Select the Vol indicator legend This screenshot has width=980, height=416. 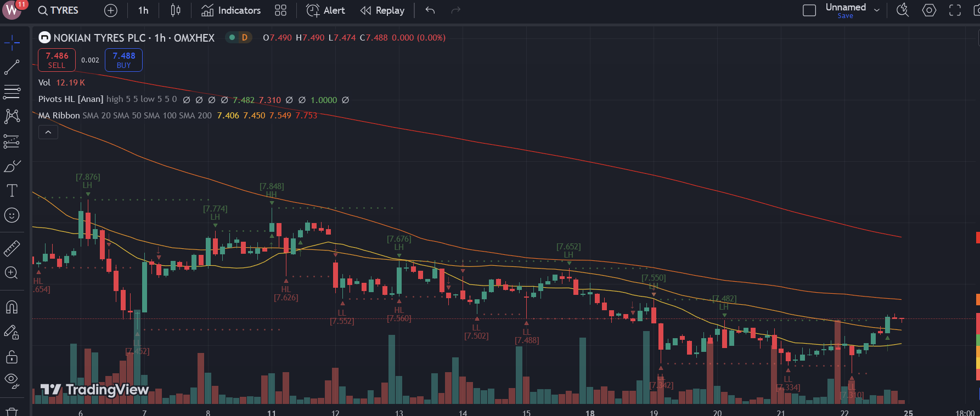point(44,83)
